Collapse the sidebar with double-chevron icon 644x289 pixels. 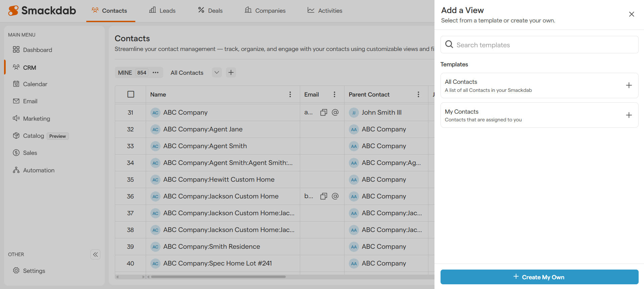click(x=95, y=254)
